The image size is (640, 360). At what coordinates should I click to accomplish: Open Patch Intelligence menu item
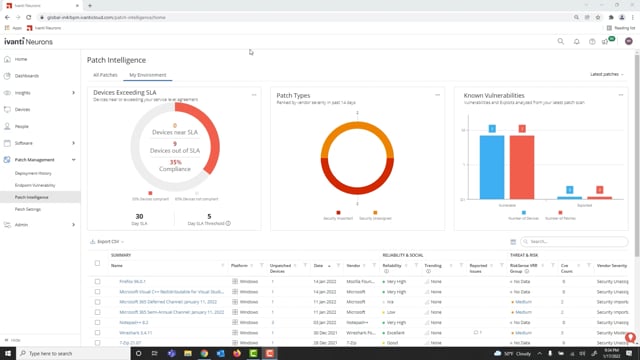click(31, 197)
